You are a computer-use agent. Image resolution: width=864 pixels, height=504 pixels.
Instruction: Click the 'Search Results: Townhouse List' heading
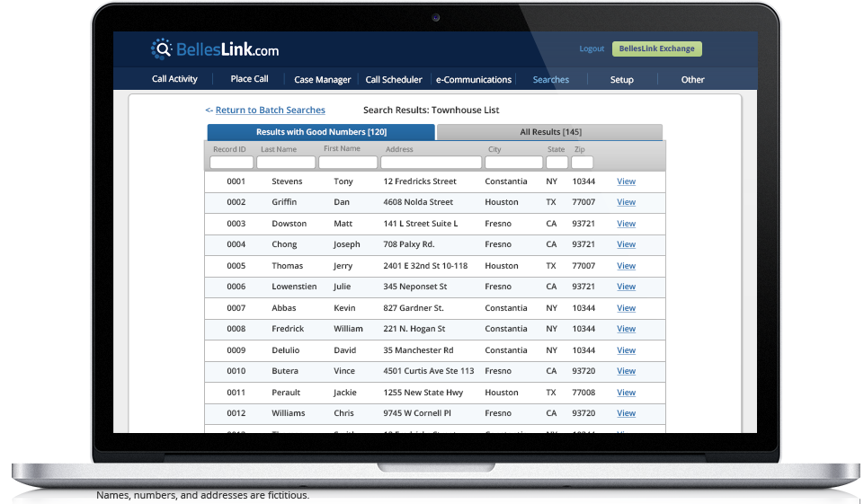[x=431, y=110]
